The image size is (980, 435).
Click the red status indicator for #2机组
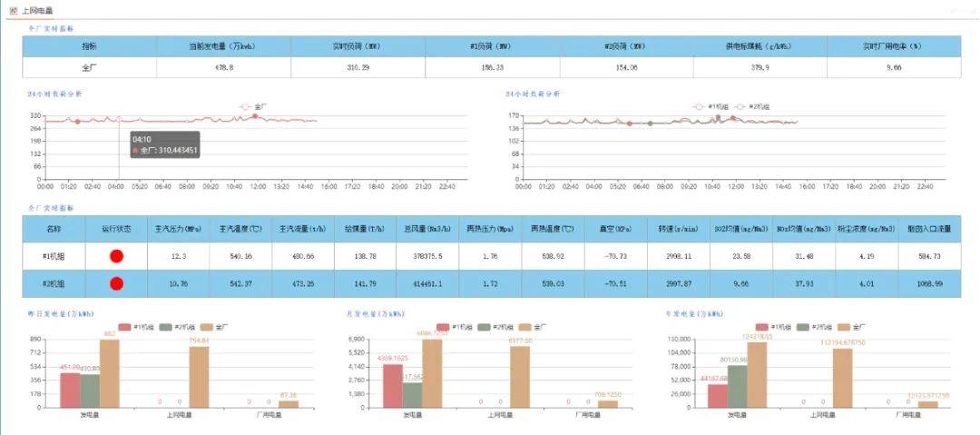(x=116, y=284)
